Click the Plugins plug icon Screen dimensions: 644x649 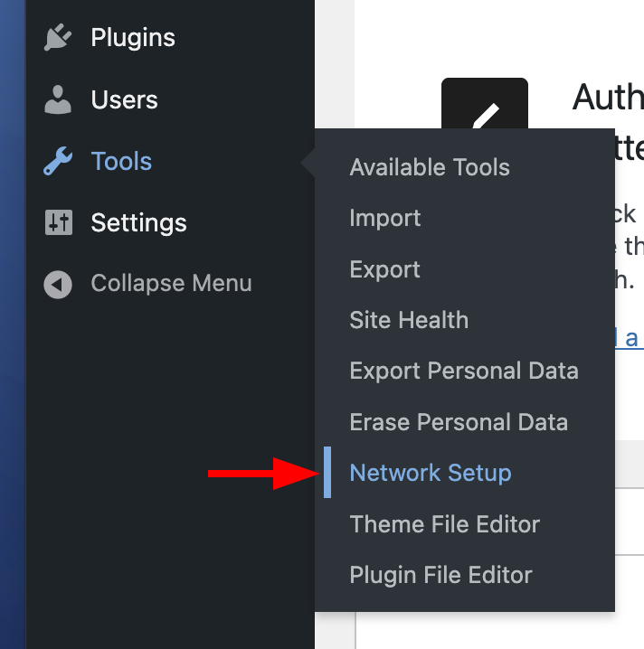point(58,38)
